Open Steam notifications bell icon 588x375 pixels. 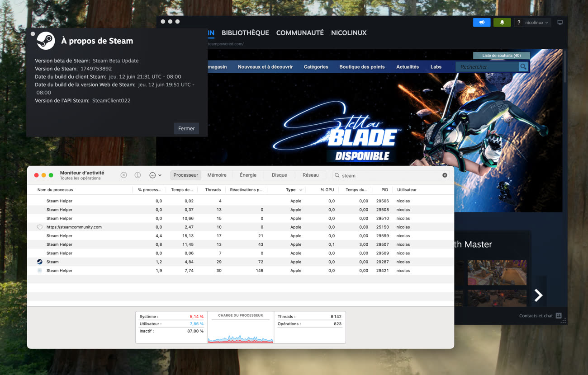coord(502,23)
